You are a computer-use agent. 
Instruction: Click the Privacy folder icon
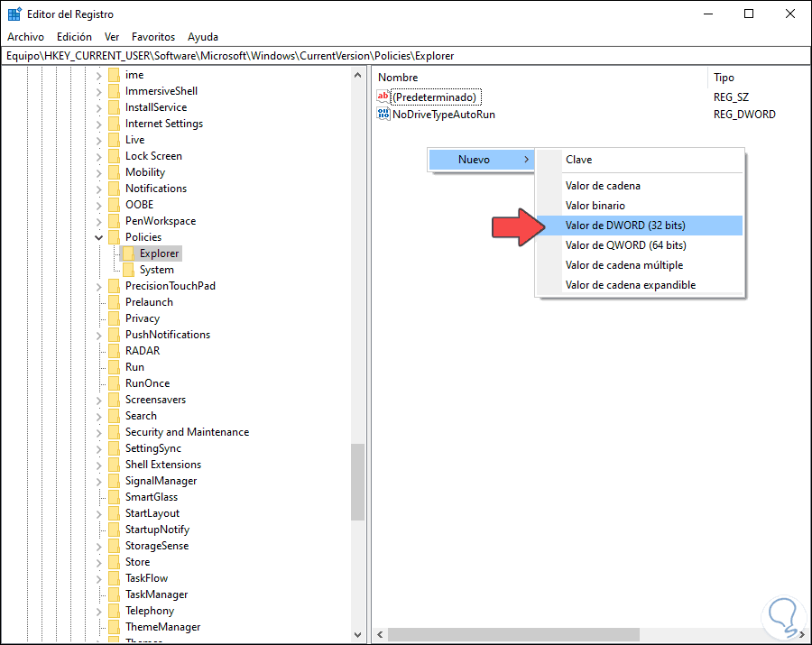click(114, 318)
